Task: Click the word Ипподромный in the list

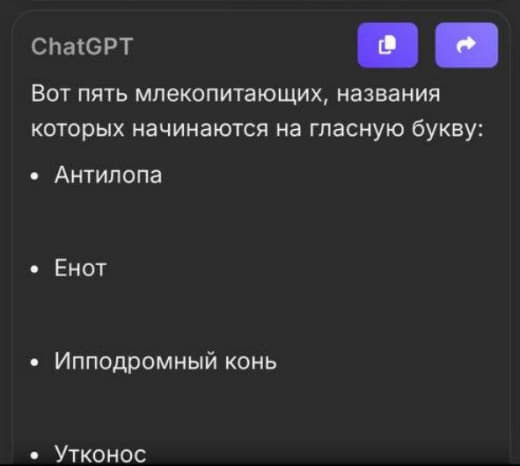Action: pos(136,361)
